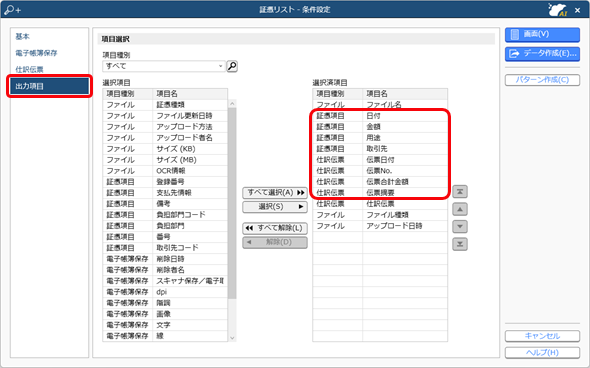Close the 条件設定 dialog
Viewport: 590px width, 368px height.
(578, 10)
